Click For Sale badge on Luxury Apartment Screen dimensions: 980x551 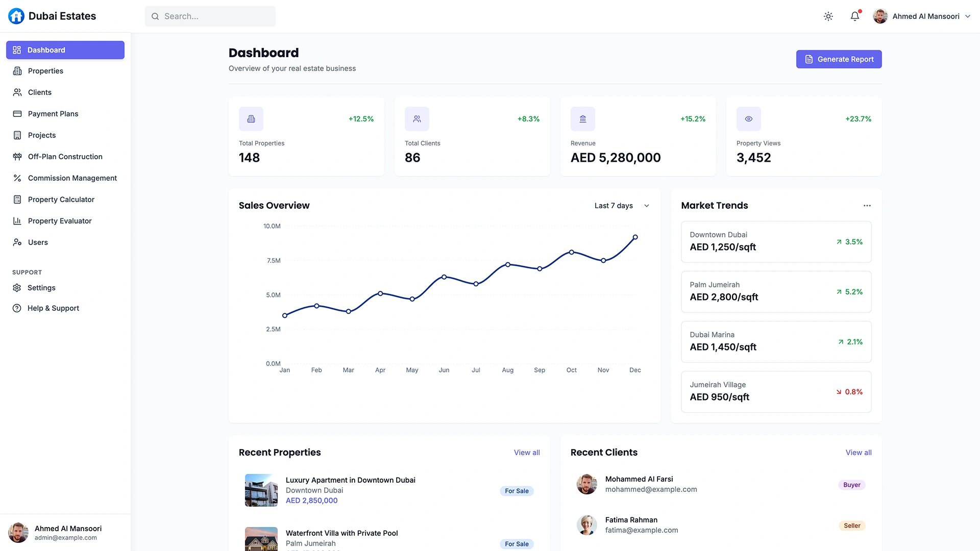[517, 491]
